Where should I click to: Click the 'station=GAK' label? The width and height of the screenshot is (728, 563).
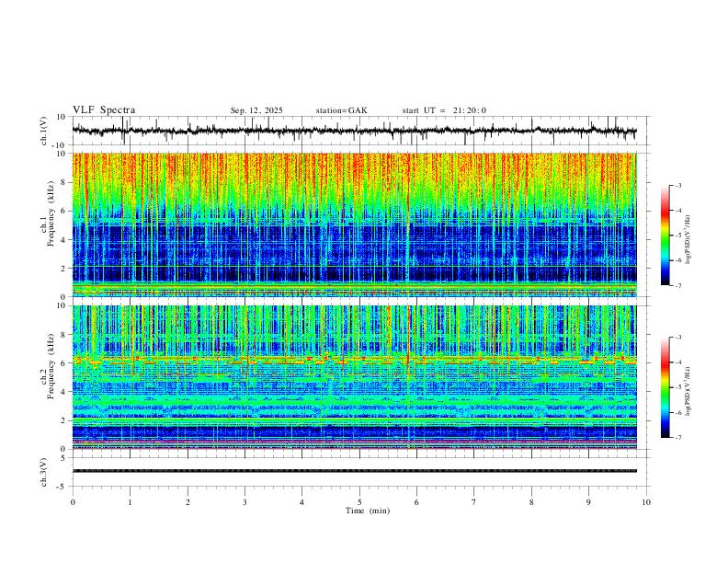pos(342,110)
